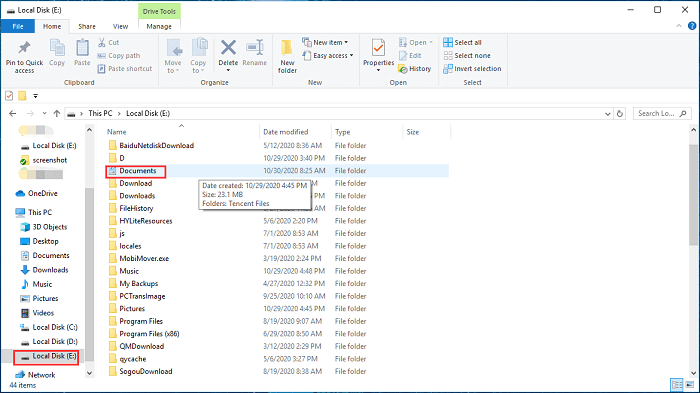Open the Easy access dropdown
700x393 pixels.
328,55
